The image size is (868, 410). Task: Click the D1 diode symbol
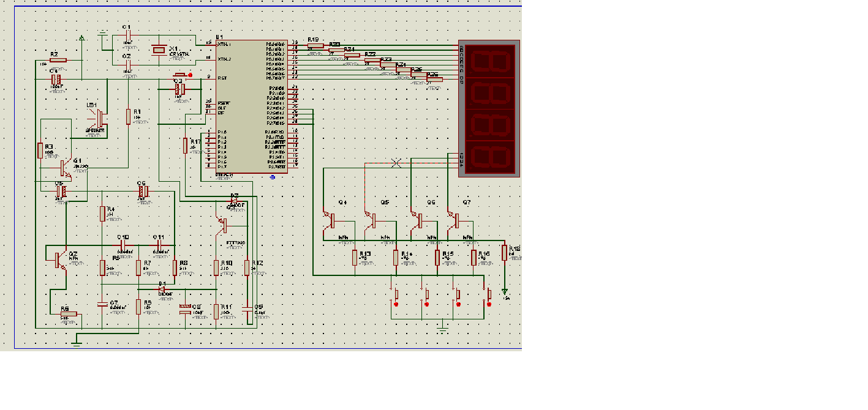coord(162,289)
